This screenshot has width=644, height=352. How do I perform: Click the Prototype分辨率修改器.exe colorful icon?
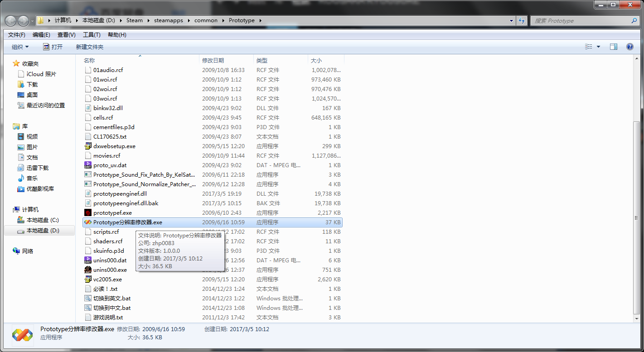[x=88, y=222]
